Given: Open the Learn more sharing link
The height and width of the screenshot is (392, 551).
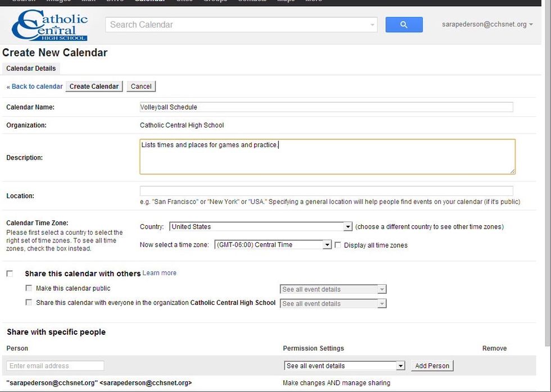Looking at the screenshot, I should [159, 273].
